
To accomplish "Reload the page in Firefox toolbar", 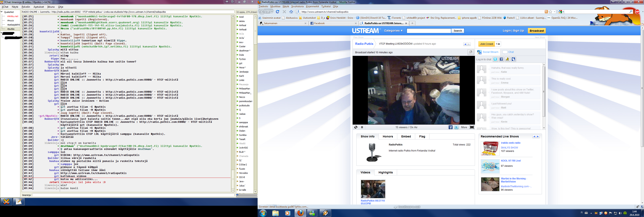I will [x=277, y=12].
